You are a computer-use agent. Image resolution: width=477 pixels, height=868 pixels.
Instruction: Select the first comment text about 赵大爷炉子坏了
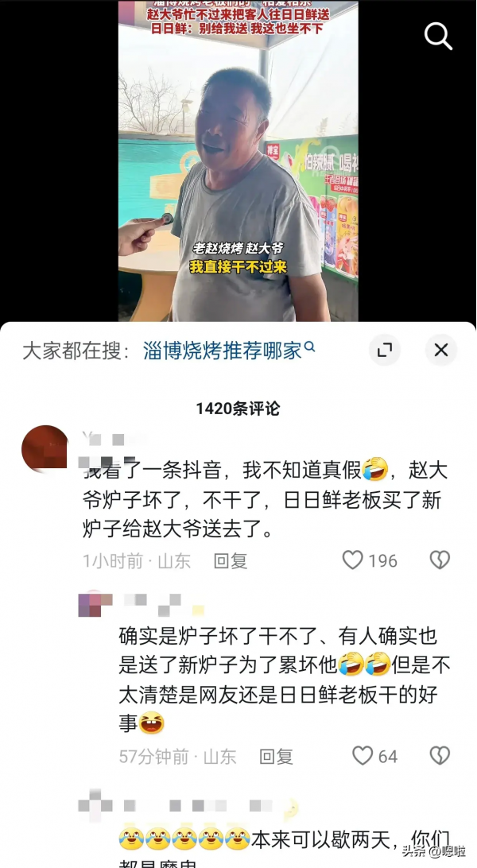(x=266, y=501)
